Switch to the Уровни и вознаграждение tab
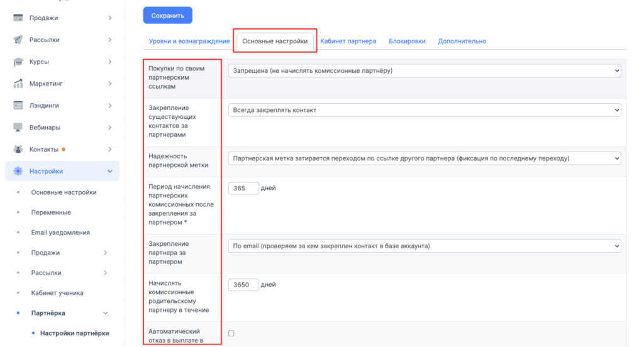The image size is (644, 347). (189, 41)
